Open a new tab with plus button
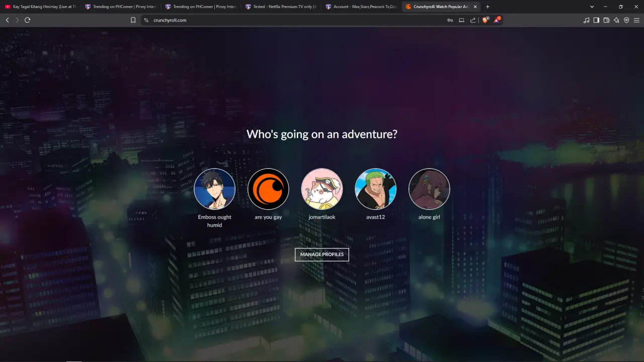Viewport: 644px width, 362px height. (x=488, y=7)
